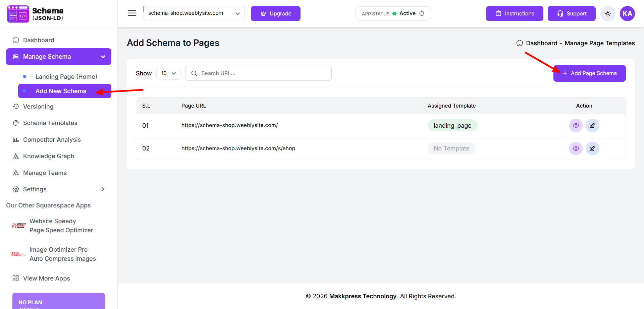Edit schema for the homepage URL row
Viewport: 644px width, 309px height.
coord(592,126)
